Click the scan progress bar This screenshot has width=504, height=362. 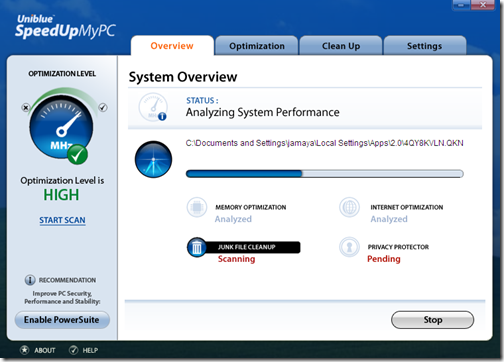325,174
